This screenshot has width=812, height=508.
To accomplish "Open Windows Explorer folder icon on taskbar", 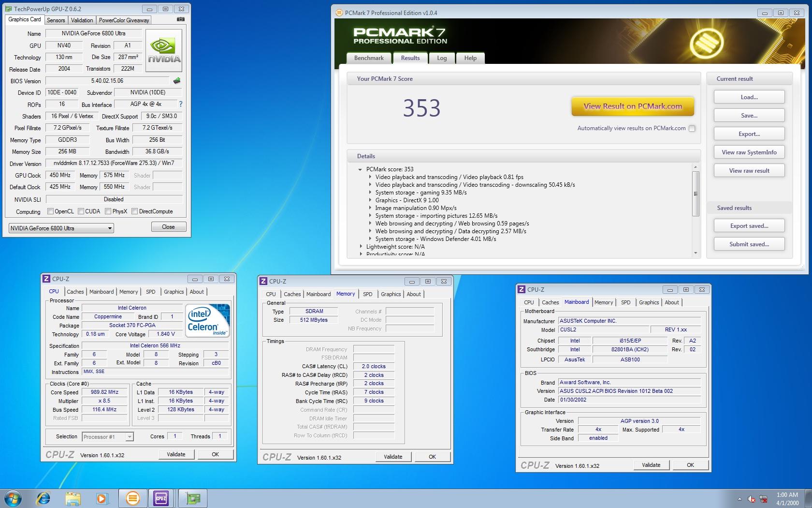I will [73, 498].
